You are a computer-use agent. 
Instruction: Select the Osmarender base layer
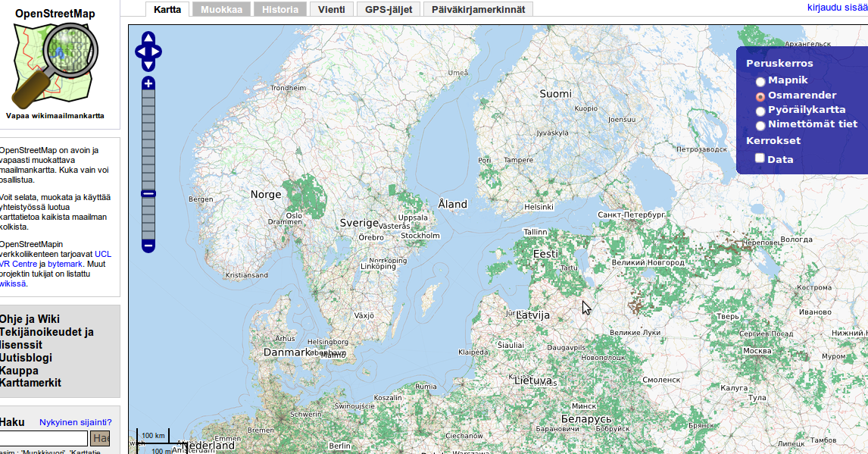(x=760, y=96)
